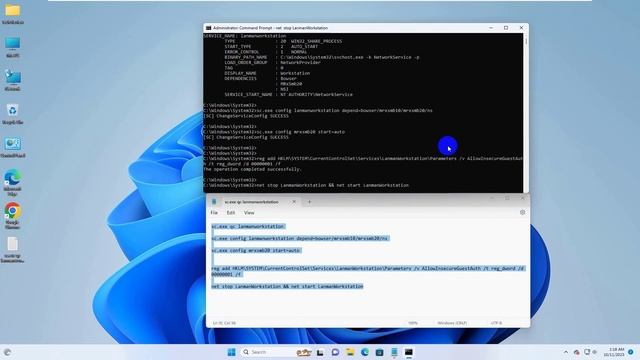Click the 'sc.exe config lanmanworkstation depend=' line in Notepad
Viewport: 640px width, 360px height.
click(x=300, y=238)
